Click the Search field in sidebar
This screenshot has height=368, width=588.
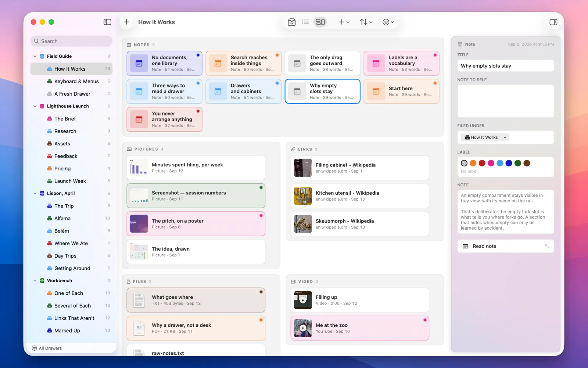coord(71,41)
